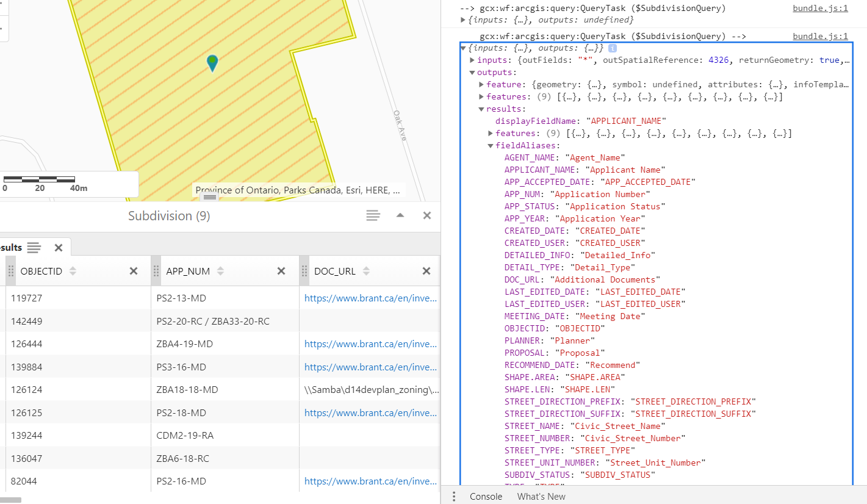Expand the features array under results

click(x=491, y=133)
